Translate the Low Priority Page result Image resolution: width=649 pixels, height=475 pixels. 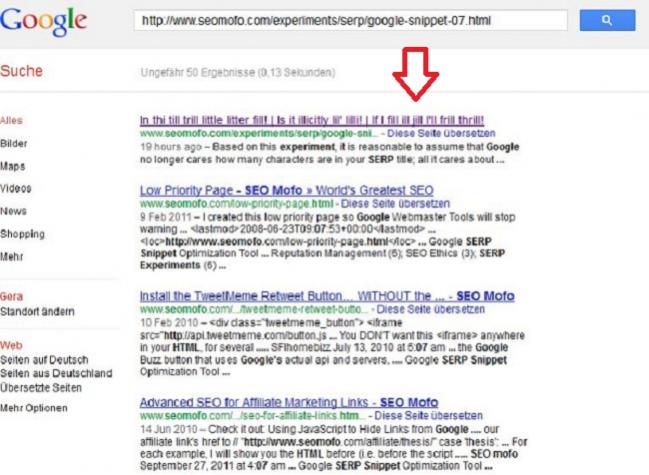(395, 204)
